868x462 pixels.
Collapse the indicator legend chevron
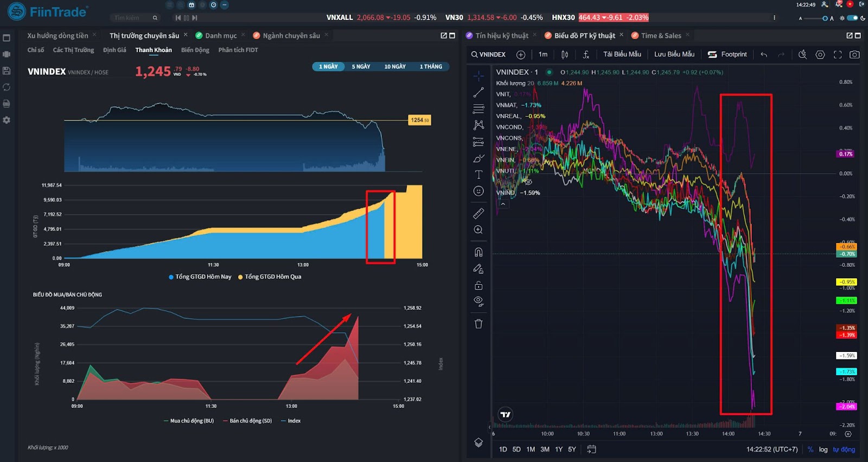coord(503,204)
